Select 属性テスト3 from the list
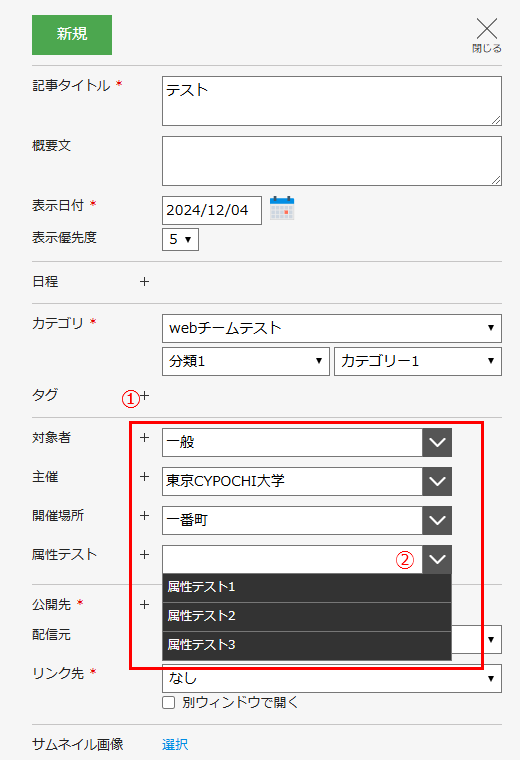The height and width of the screenshot is (760, 520). pos(307,646)
